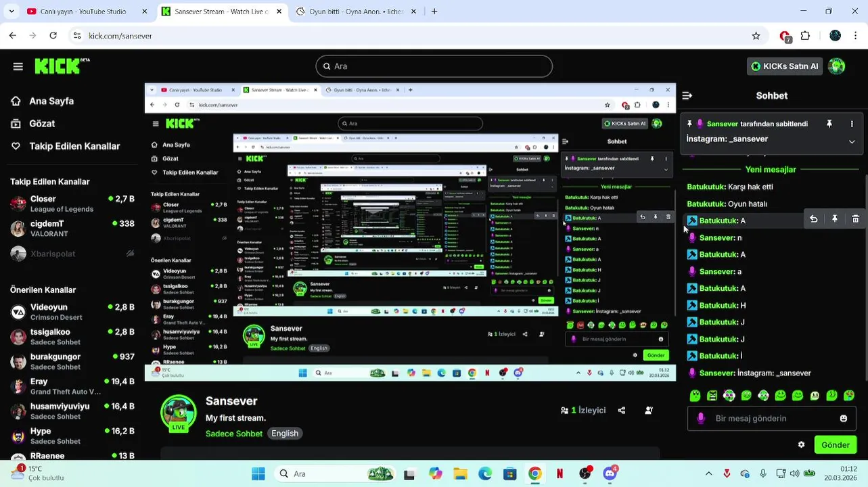The width and height of the screenshot is (868, 487).
Task: Buy KICKs via KICKs Satın Al
Action: pos(785,66)
